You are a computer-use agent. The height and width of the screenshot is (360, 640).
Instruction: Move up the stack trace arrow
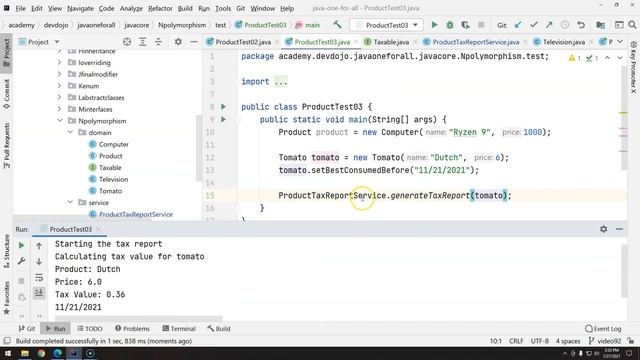point(39,246)
